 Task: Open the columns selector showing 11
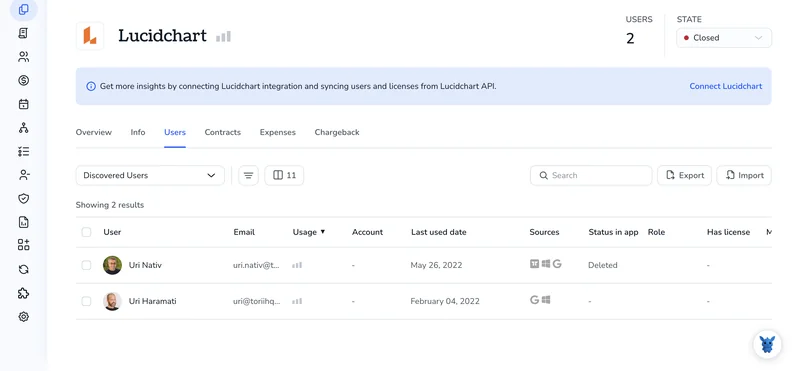284,175
